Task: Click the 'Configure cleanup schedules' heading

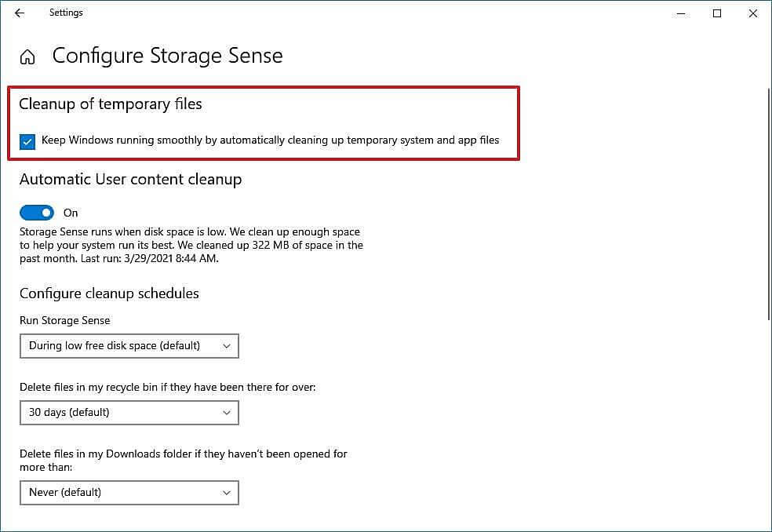Action: [x=109, y=293]
